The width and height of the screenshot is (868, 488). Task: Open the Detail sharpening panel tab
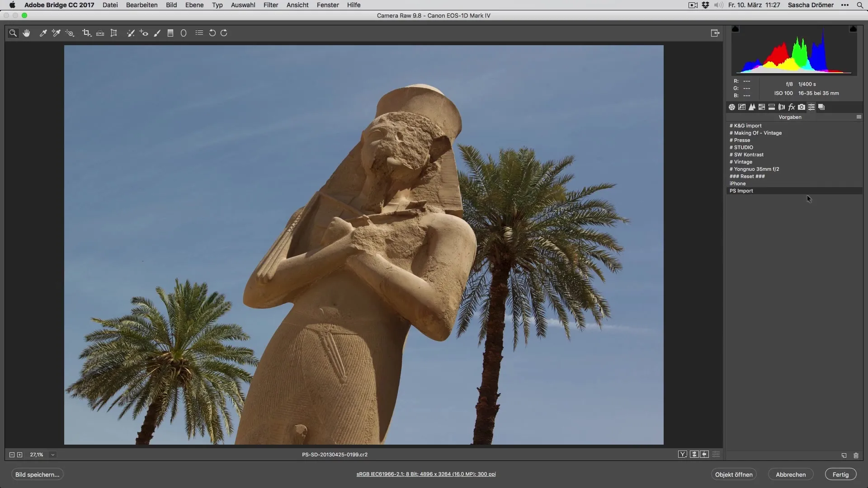coord(752,107)
